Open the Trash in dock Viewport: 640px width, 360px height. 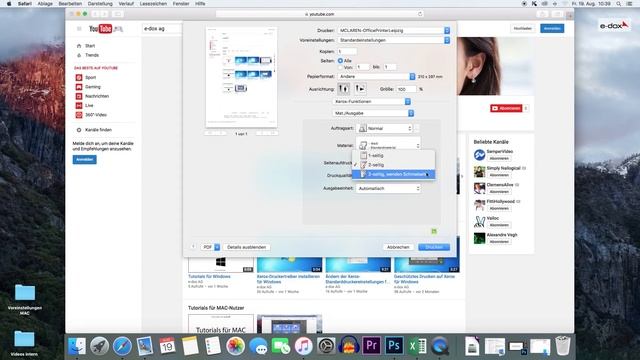click(563, 346)
